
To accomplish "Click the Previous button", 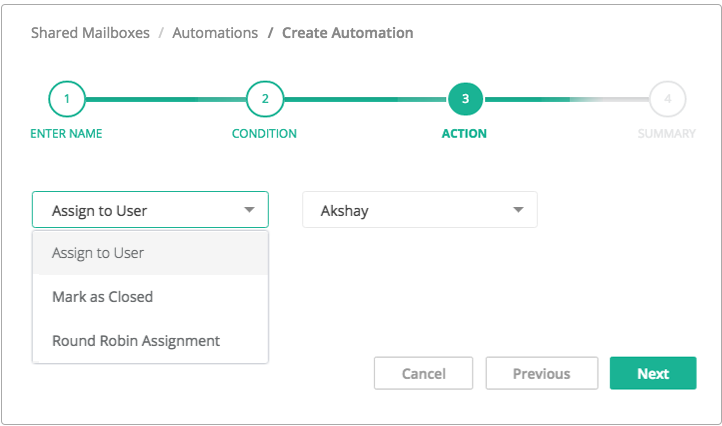I will click(542, 373).
